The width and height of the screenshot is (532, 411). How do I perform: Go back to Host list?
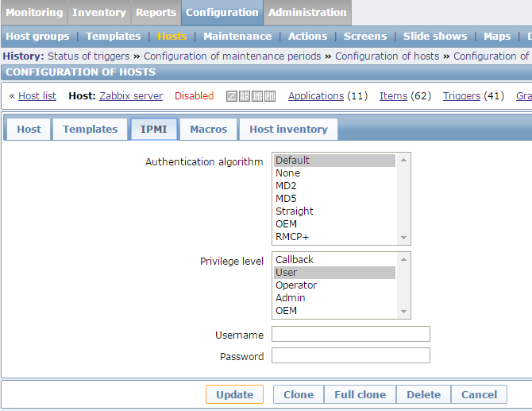tap(37, 96)
